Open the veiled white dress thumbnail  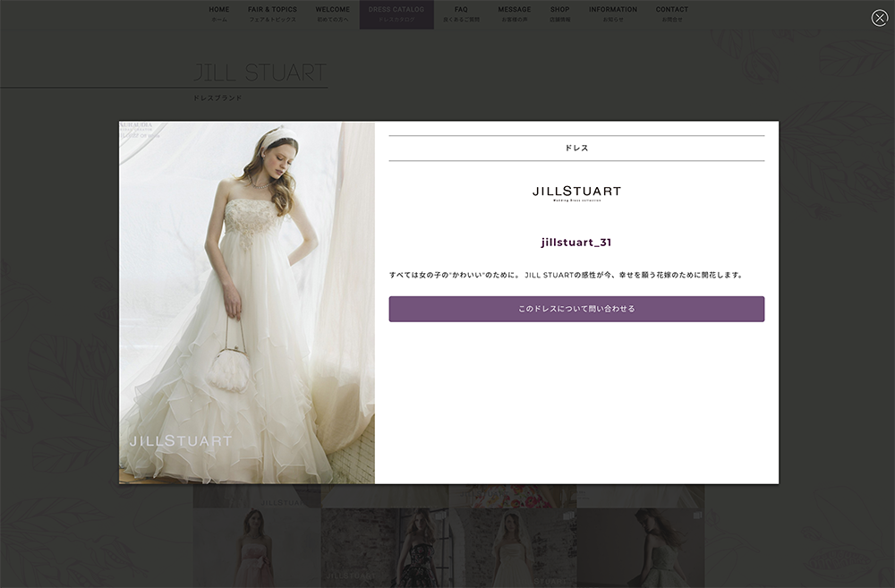point(513,548)
